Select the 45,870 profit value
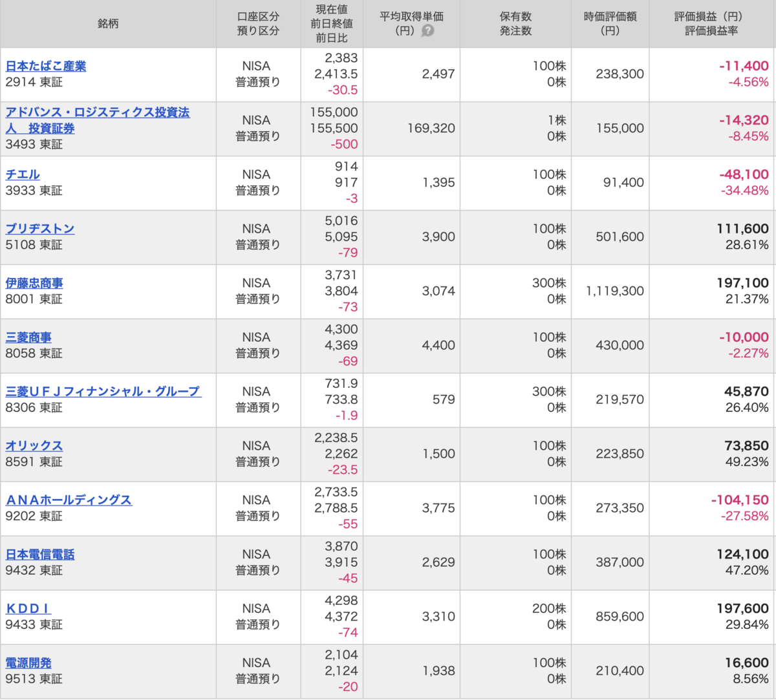The image size is (776, 700). (747, 392)
